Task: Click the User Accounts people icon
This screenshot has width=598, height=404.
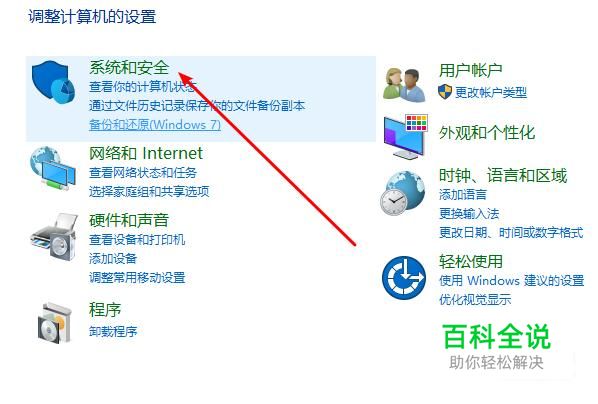Action: coord(404,85)
